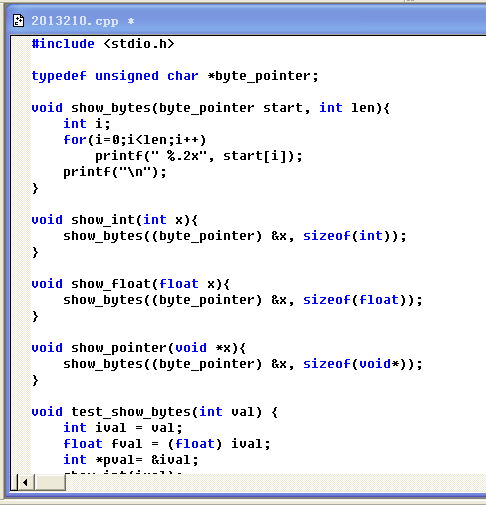
Task: Click closing brace of show_int function
Action: [35, 252]
